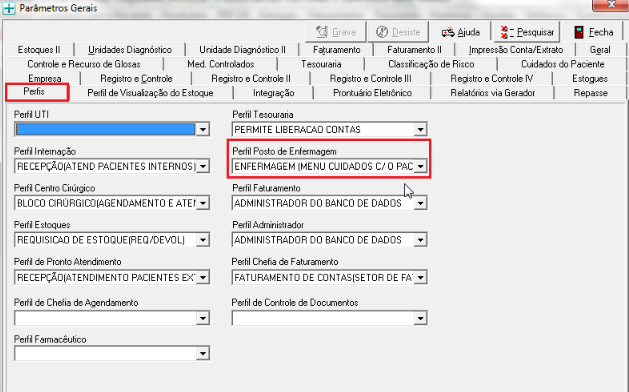The width and height of the screenshot is (629, 392).
Task: Select Impressão Conta/Extrato tab
Action: 516,50
